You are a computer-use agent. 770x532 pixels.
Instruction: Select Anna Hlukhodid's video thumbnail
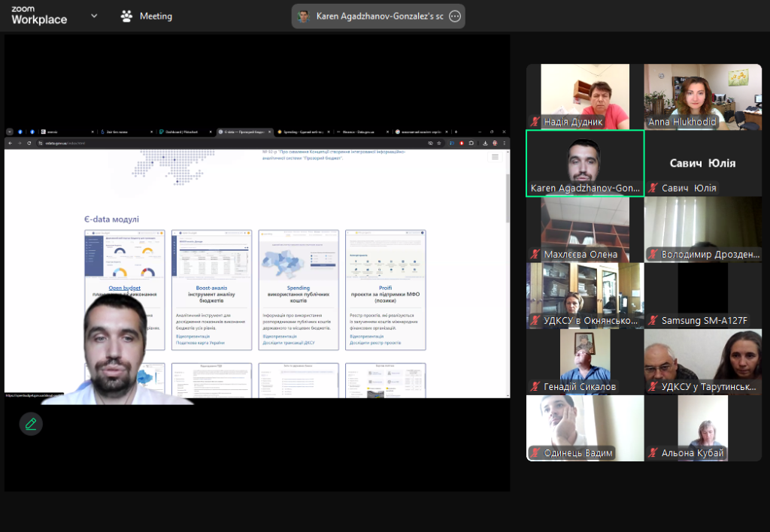pyautogui.click(x=702, y=97)
